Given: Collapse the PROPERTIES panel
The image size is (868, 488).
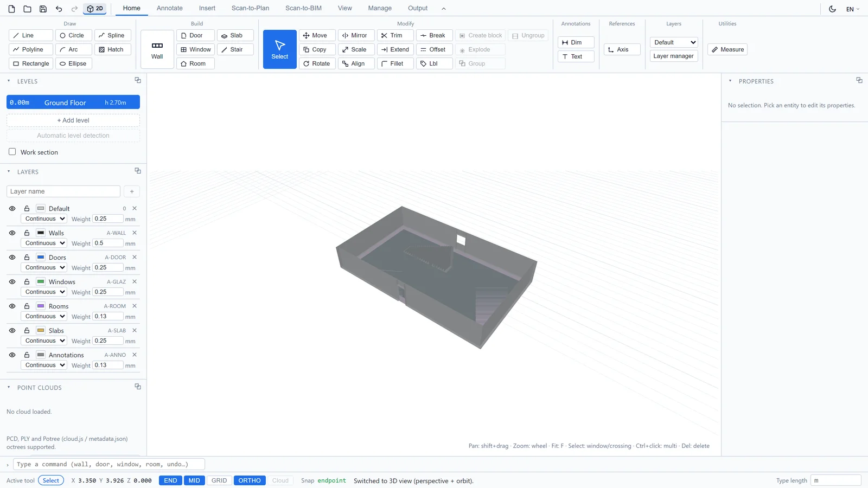Looking at the screenshot, I should click(x=730, y=81).
